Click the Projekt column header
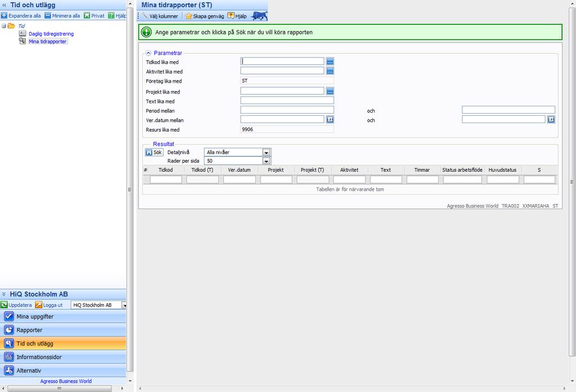The height and width of the screenshot is (392, 576). (x=276, y=170)
